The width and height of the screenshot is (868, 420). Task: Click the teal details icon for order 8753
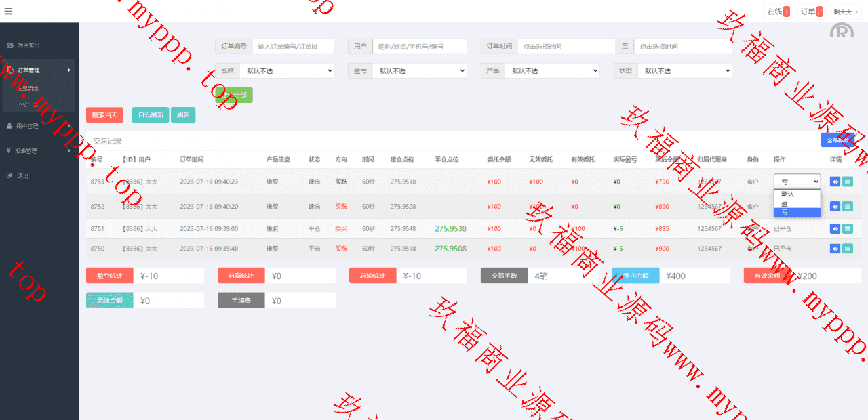[x=847, y=182]
